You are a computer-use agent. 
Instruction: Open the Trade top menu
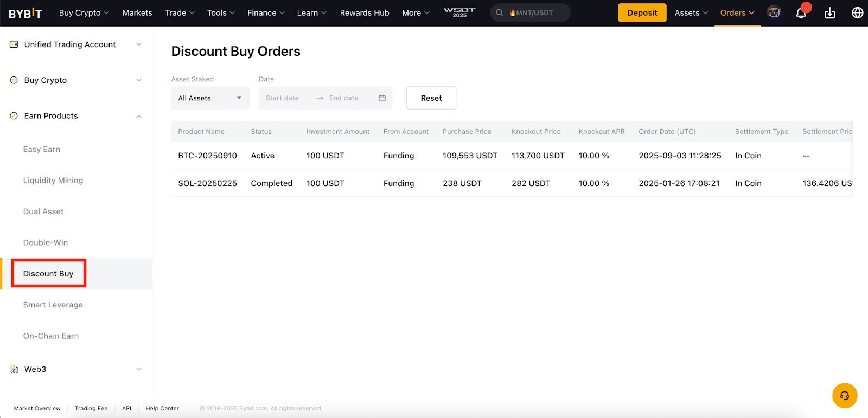(180, 13)
